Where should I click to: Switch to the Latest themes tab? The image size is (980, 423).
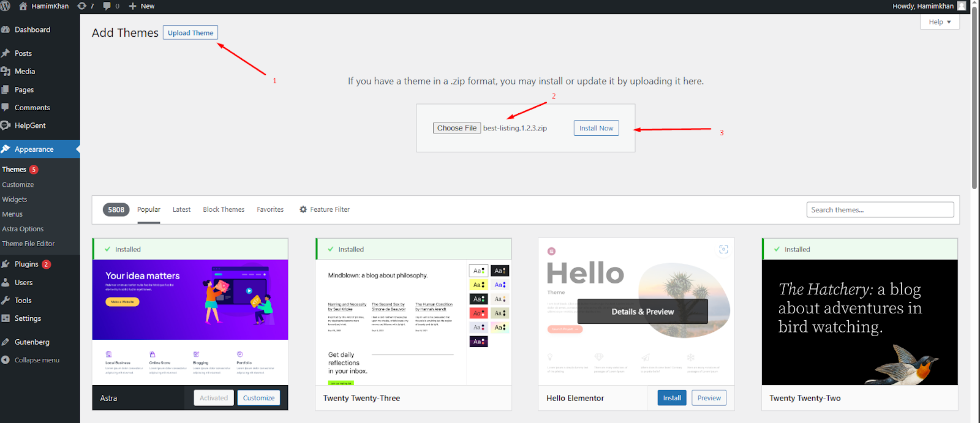(181, 209)
